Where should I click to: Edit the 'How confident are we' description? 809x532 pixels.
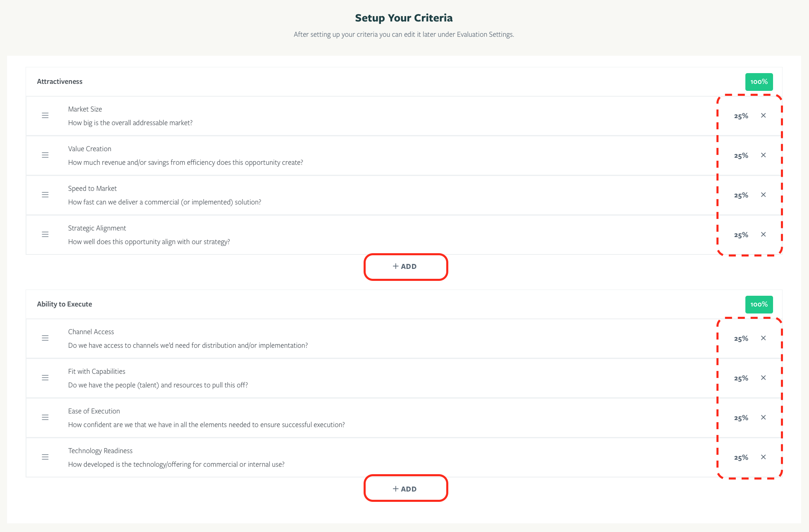coord(206,425)
